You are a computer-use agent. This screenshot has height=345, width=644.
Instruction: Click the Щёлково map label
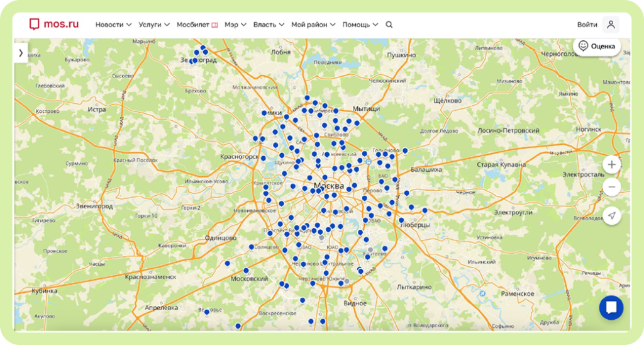click(x=448, y=101)
